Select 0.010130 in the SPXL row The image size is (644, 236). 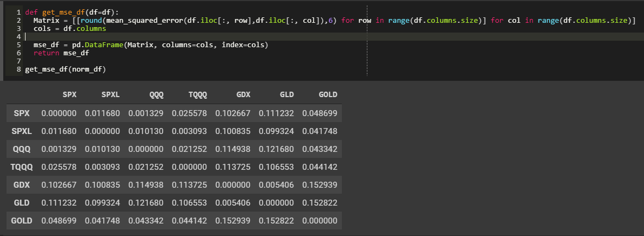point(146,131)
